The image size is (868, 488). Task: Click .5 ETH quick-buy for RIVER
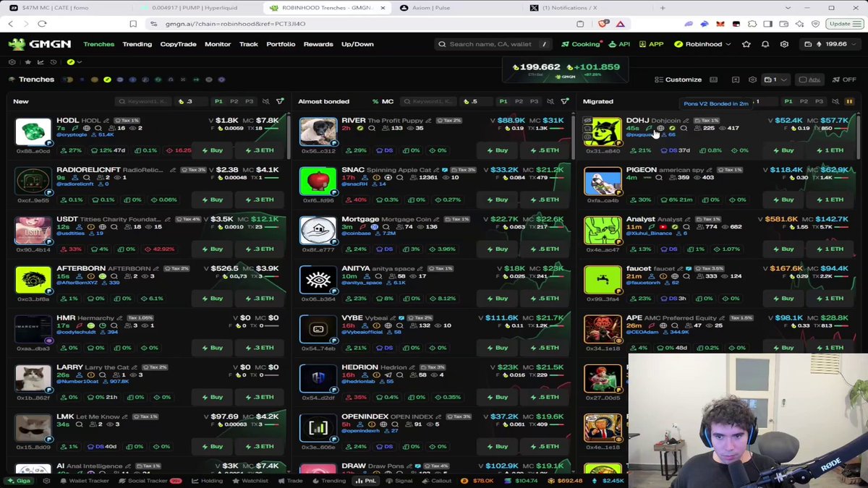tap(545, 150)
